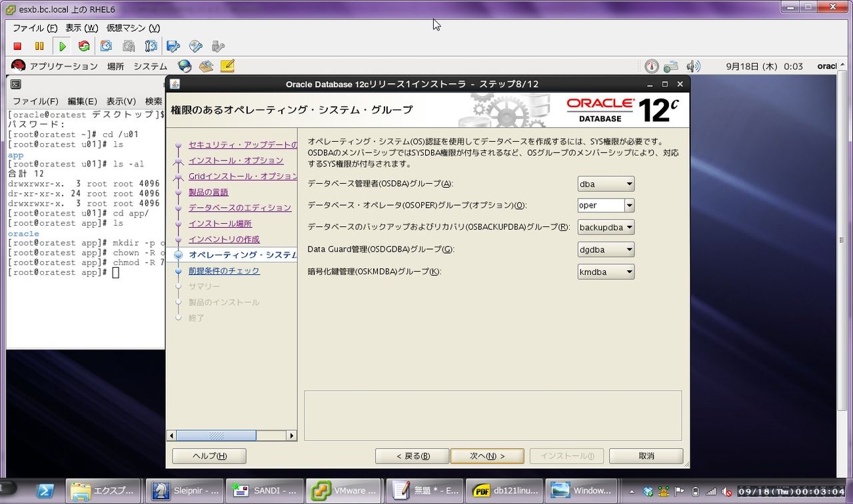Screen dimensions: 853x504
Task: Open the OSDGDBA dropdown showing dgdba
Action: [x=606, y=250]
